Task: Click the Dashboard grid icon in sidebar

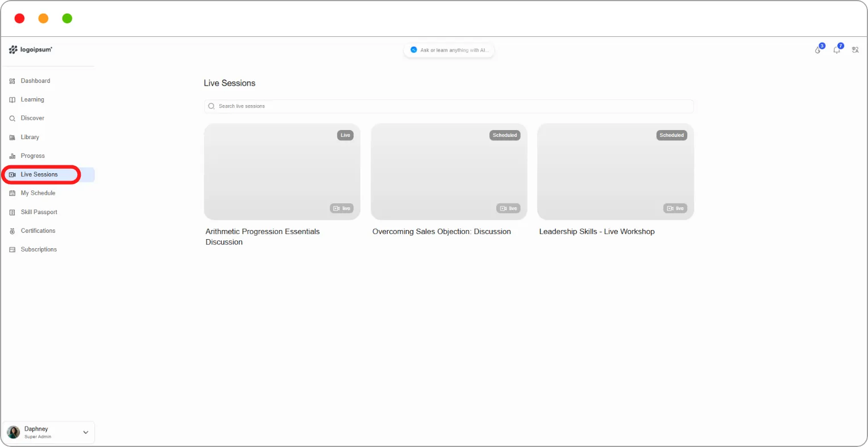Action: [x=13, y=81]
